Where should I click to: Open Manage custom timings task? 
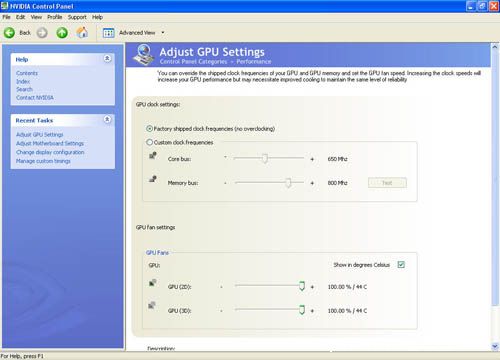coord(43,161)
